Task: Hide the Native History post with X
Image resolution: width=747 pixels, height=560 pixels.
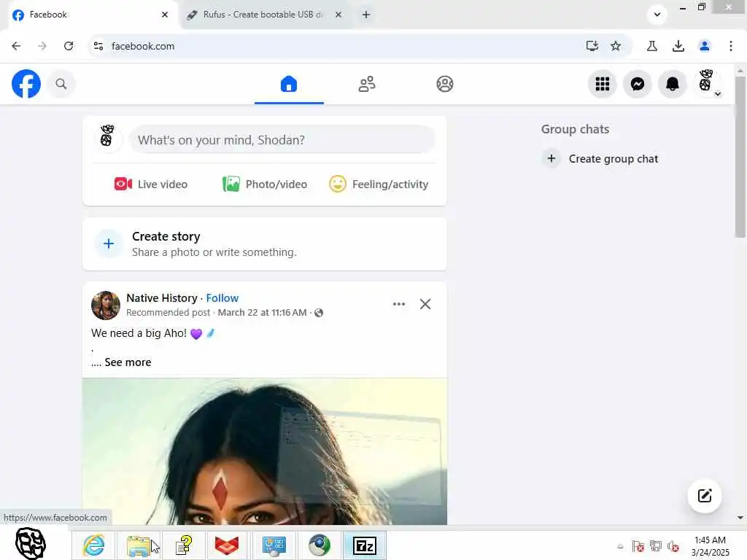Action: coord(425,304)
